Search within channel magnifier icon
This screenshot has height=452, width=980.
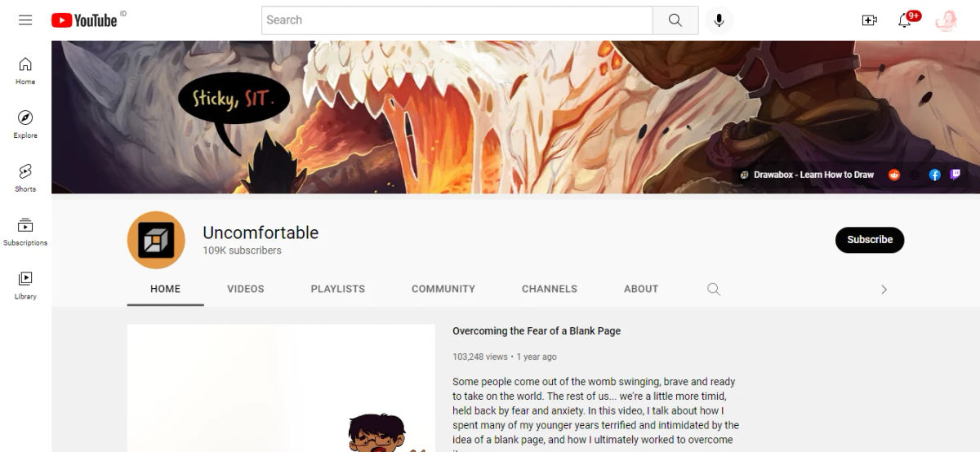pos(714,289)
